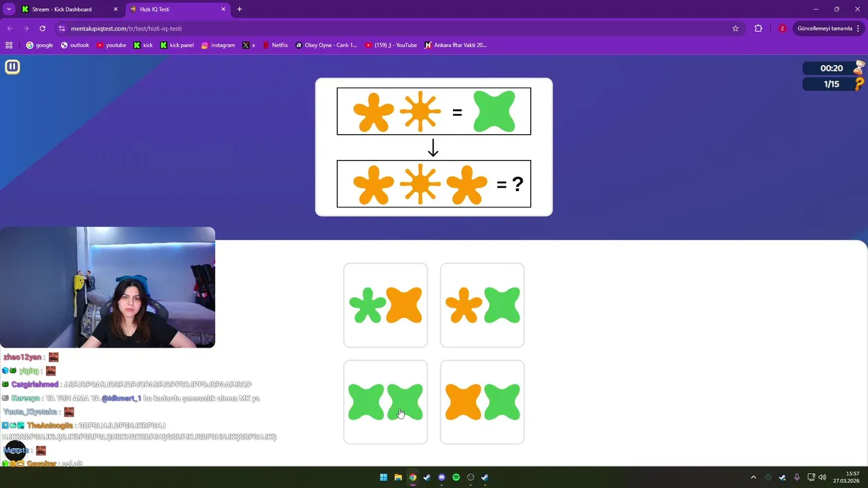The width and height of the screenshot is (868, 488).
Task: Close the Stream - Kick Dashboard tab
Action: [115, 9]
